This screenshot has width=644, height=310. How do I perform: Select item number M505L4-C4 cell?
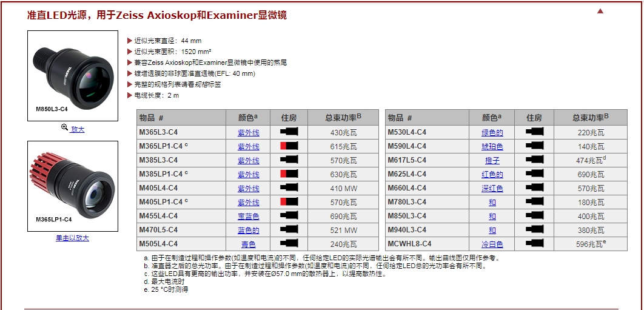tap(181, 244)
